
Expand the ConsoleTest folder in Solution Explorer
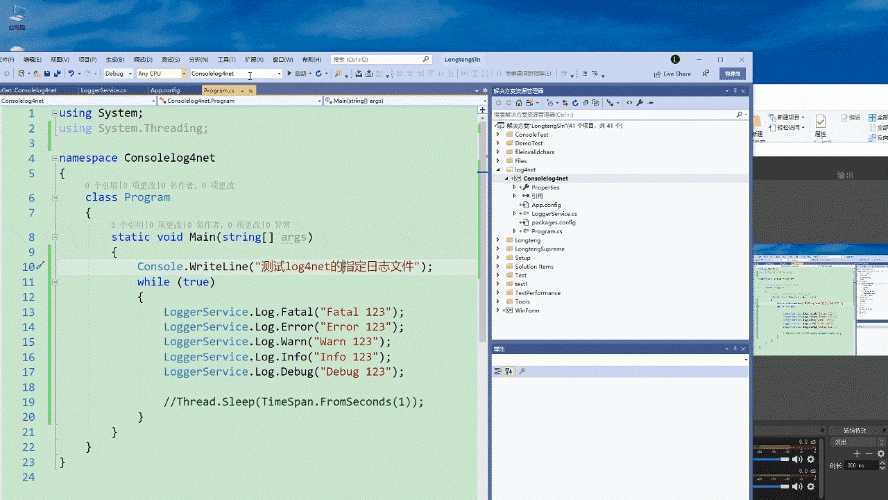tap(498, 135)
